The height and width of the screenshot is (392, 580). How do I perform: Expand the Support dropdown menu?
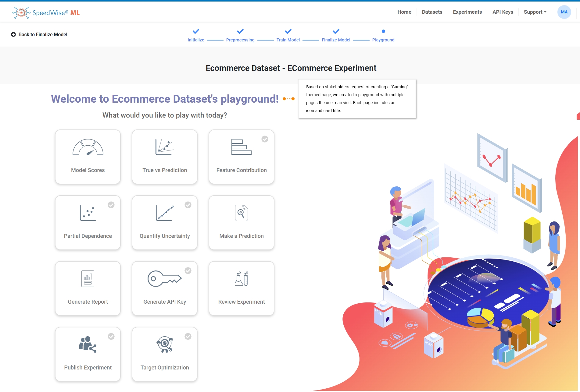pos(535,12)
